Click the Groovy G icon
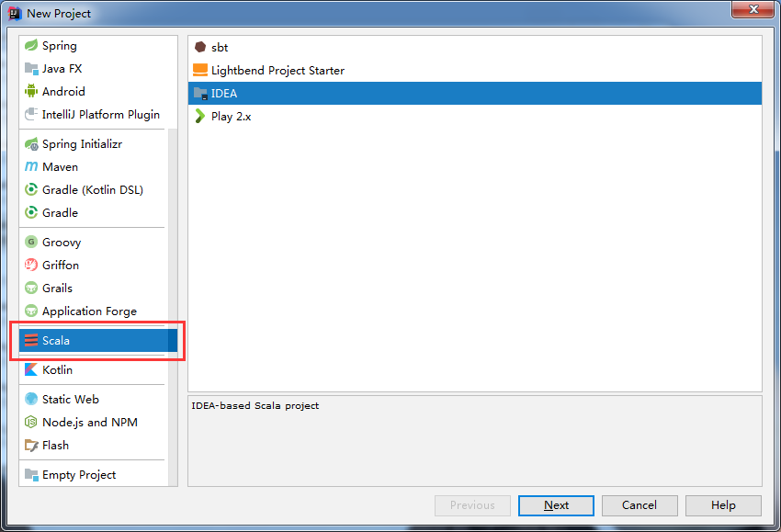Image resolution: width=781 pixels, height=532 pixels. (x=31, y=242)
